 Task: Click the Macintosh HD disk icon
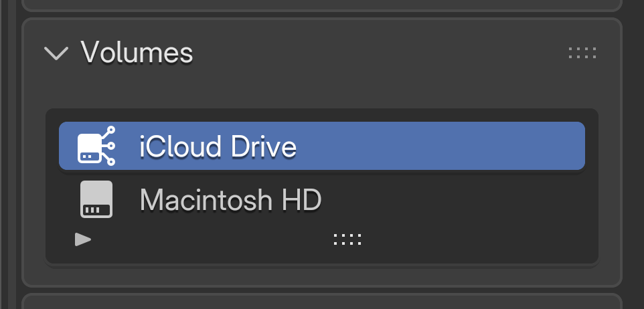click(96, 199)
